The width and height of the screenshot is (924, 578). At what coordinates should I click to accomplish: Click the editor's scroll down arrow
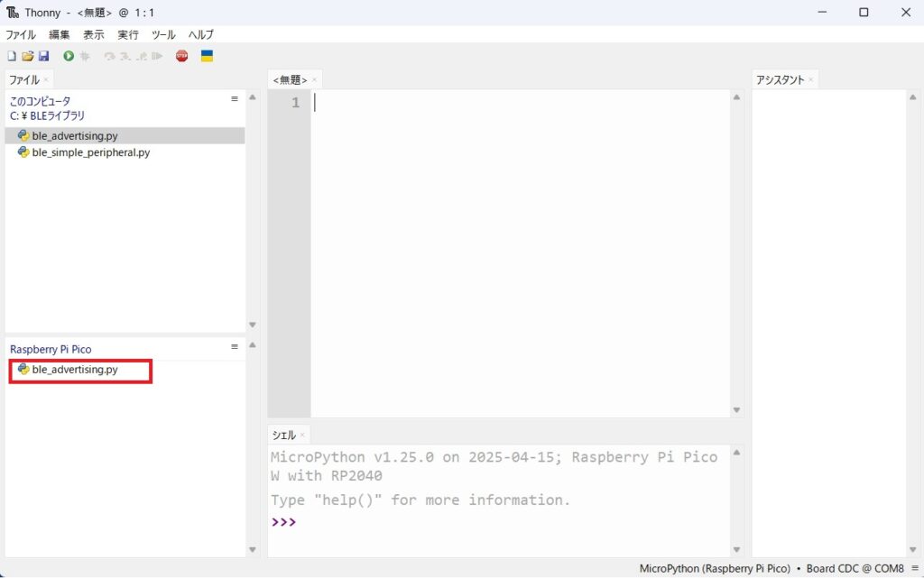(x=736, y=410)
